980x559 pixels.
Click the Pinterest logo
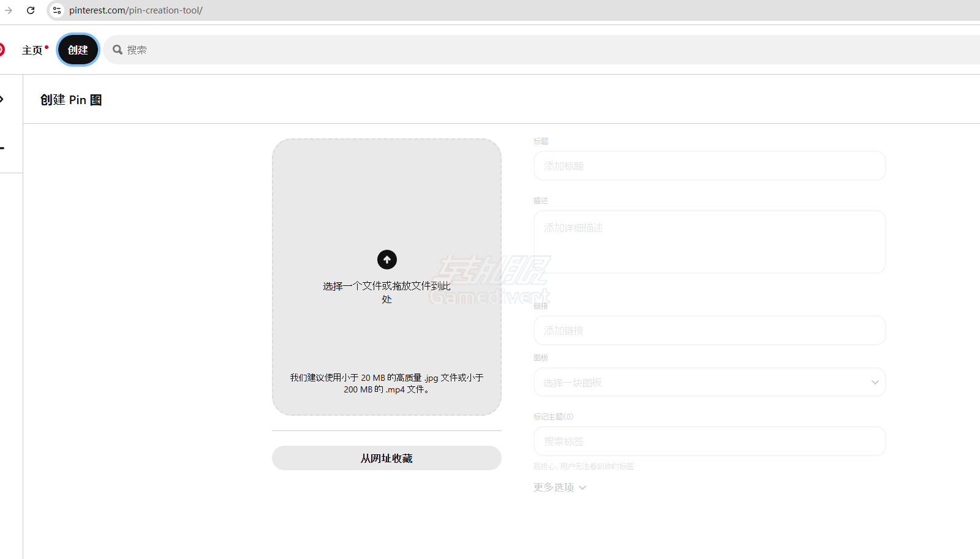2,50
